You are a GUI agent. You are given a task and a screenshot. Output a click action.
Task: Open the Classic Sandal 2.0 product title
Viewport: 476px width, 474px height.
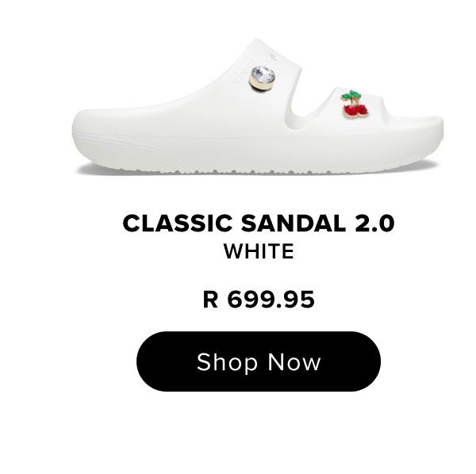tap(259, 224)
